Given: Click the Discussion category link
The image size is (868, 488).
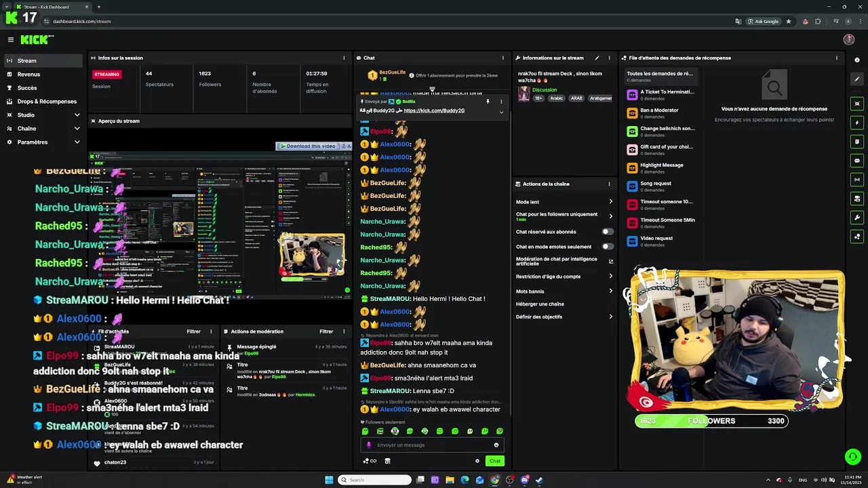Looking at the screenshot, I should pos(545,89).
